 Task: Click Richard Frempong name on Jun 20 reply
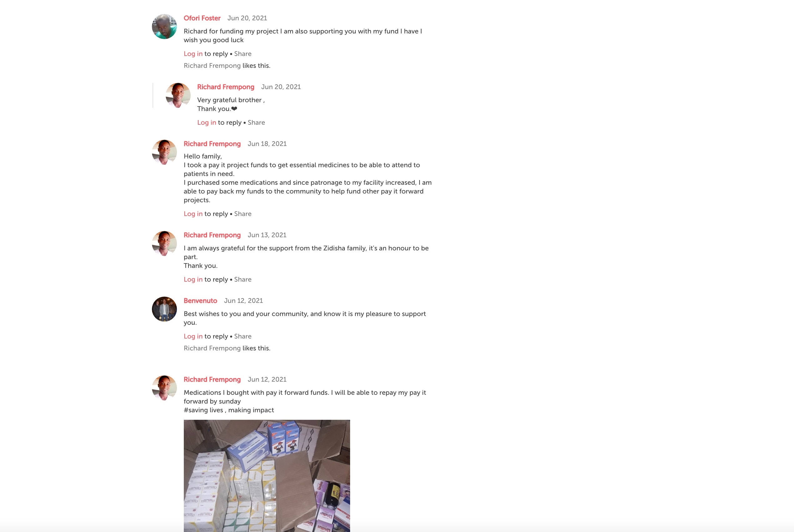[226, 87]
